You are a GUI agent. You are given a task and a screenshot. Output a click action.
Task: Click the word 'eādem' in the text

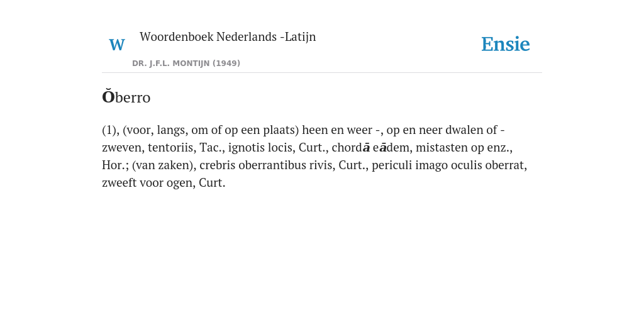[391, 147]
